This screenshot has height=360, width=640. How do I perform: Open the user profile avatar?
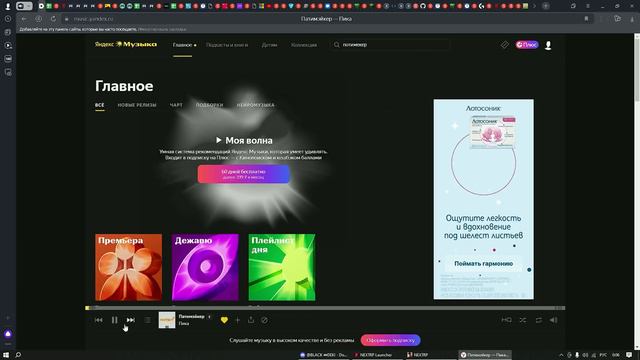point(548,45)
